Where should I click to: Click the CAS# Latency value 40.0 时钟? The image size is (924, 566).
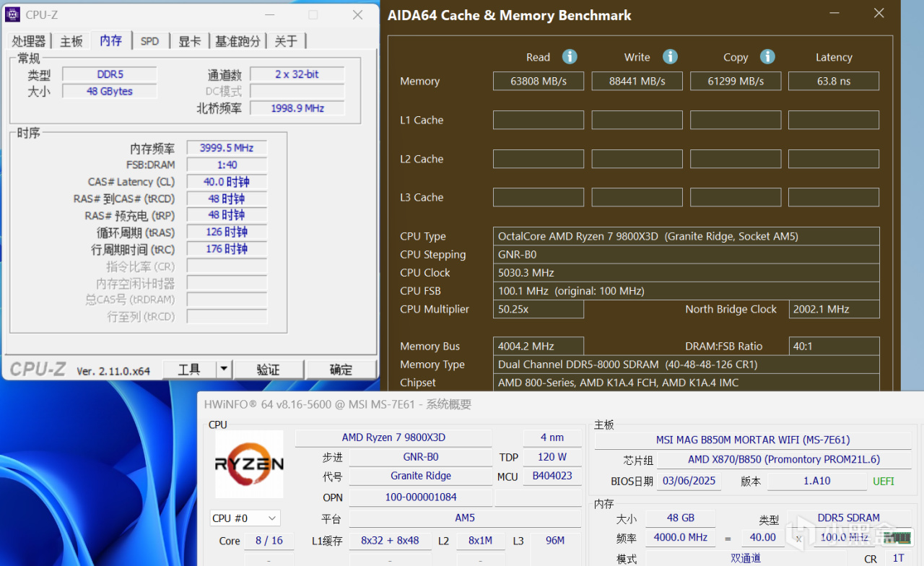pyautogui.click(x=227, y=182)
